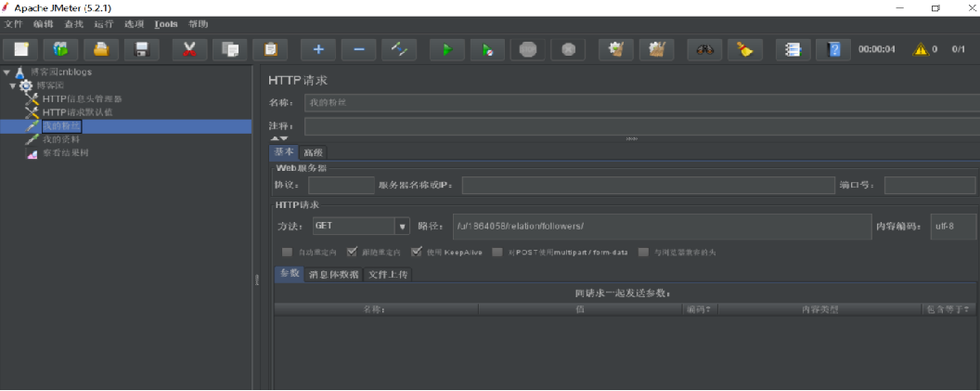Paste element using clipboard icon

pos(270,49)
